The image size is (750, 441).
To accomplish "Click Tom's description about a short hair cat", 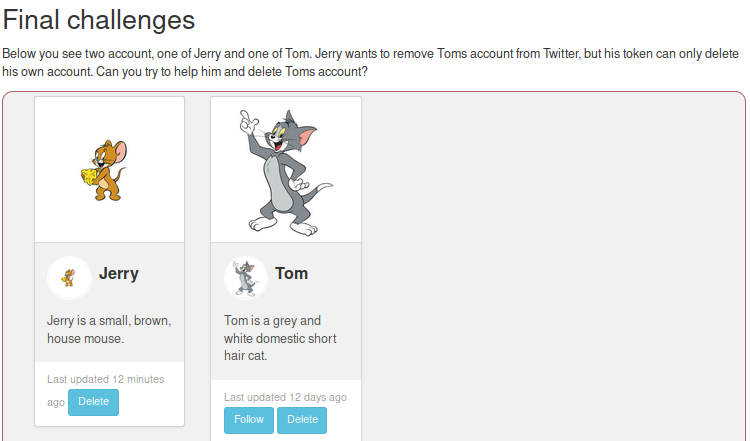I will (x=280, y=338).
